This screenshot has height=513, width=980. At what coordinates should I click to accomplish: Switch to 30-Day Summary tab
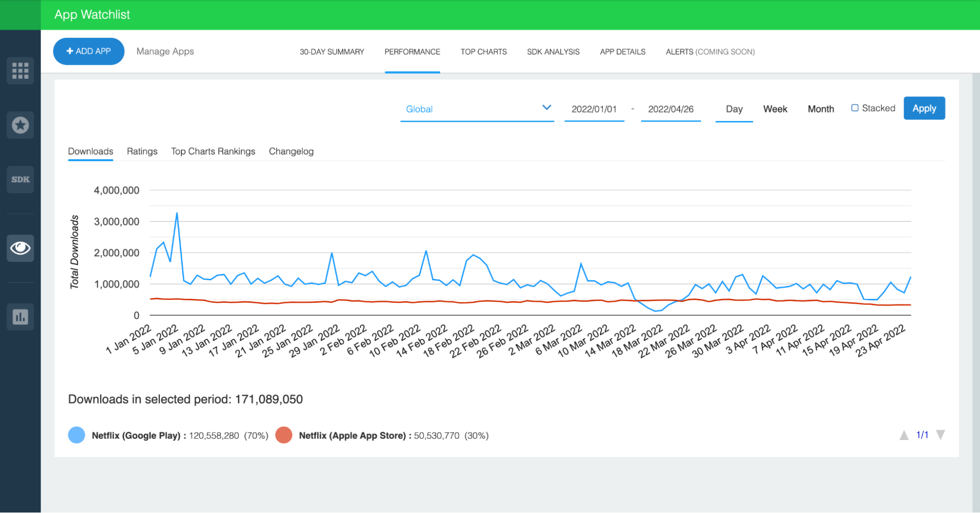point(332,51)
